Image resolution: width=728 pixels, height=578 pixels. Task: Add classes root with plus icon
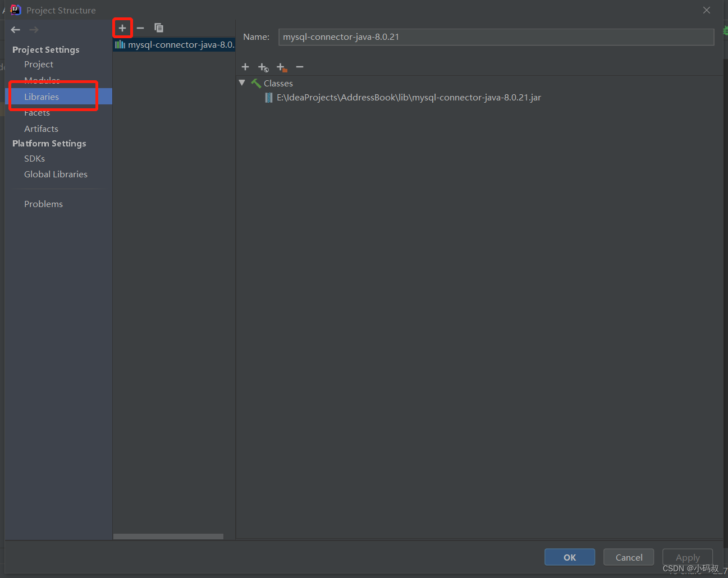pyautogui.click(x=245, y=67)
